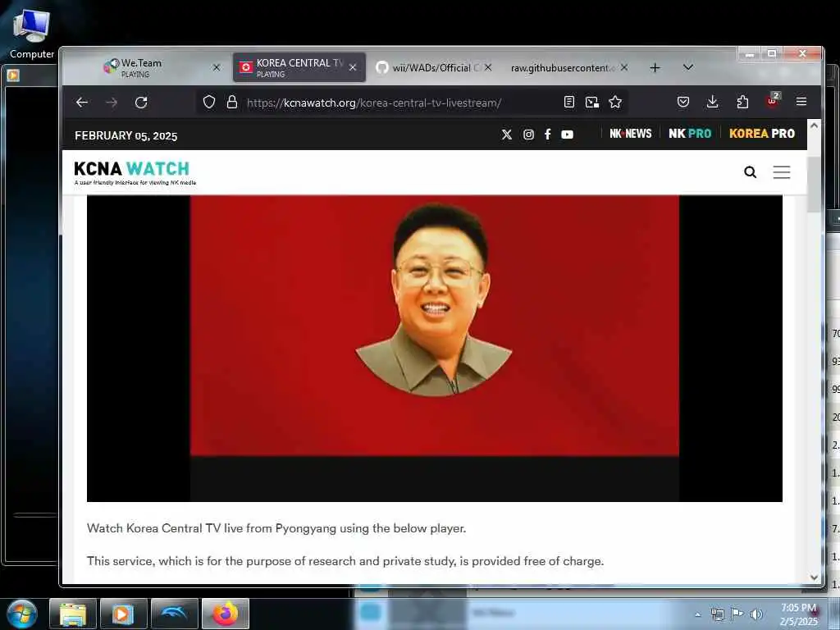Expand the list all tabs chevron
Image resolution: width=840 pixels, height=630 pixels.
tap(688, 67)
